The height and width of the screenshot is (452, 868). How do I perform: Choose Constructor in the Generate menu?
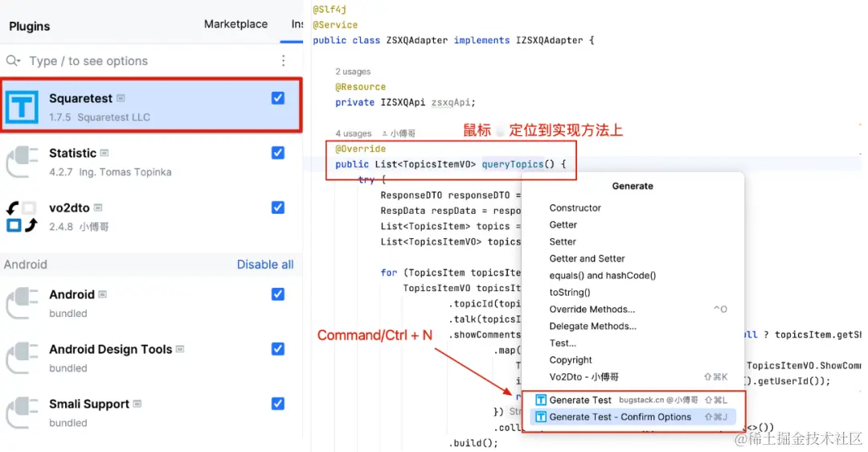[x=575, y=208]
